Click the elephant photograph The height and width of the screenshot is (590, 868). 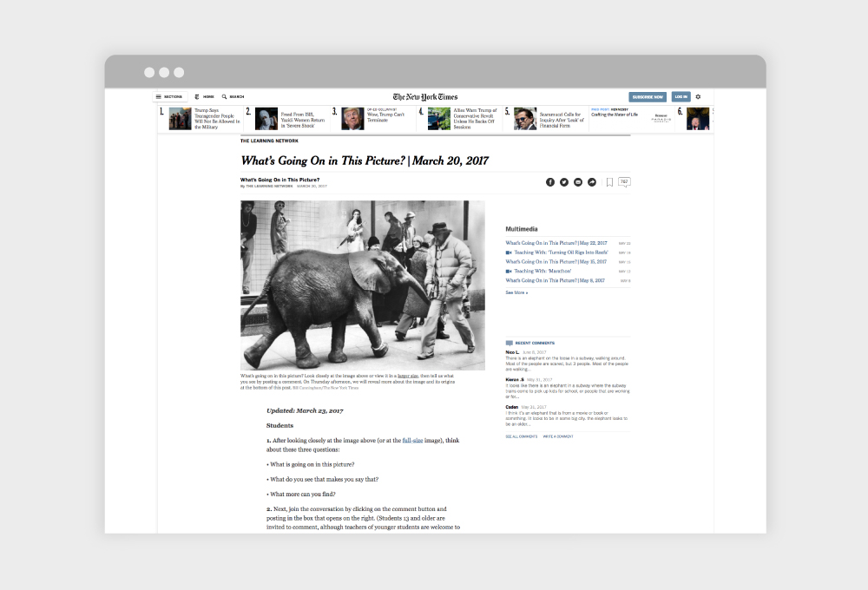(x=363, y=285)
